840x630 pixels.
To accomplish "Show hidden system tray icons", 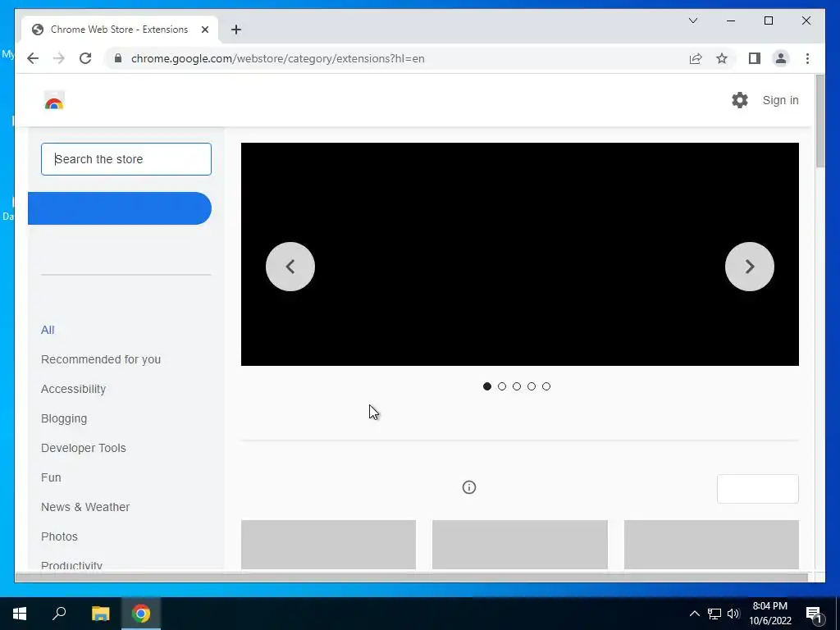I will click(694, 614).
